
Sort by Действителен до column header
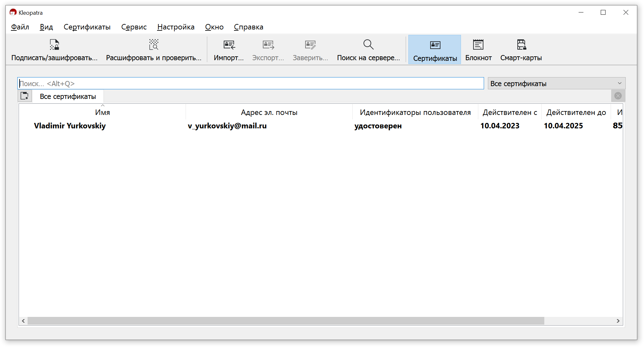click(576, 112)
